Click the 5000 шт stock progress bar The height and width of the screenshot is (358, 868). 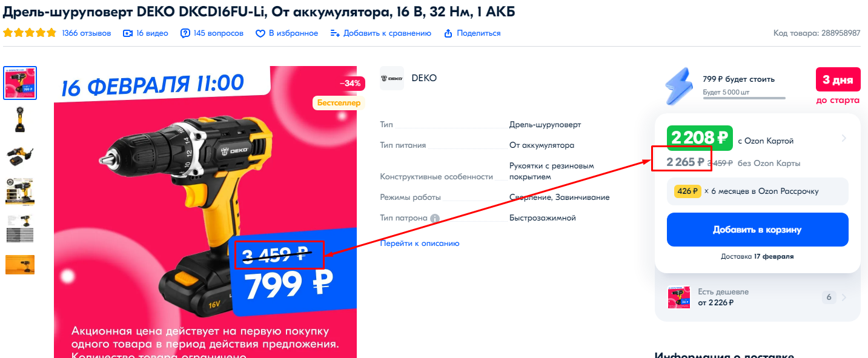click(744, 98)
